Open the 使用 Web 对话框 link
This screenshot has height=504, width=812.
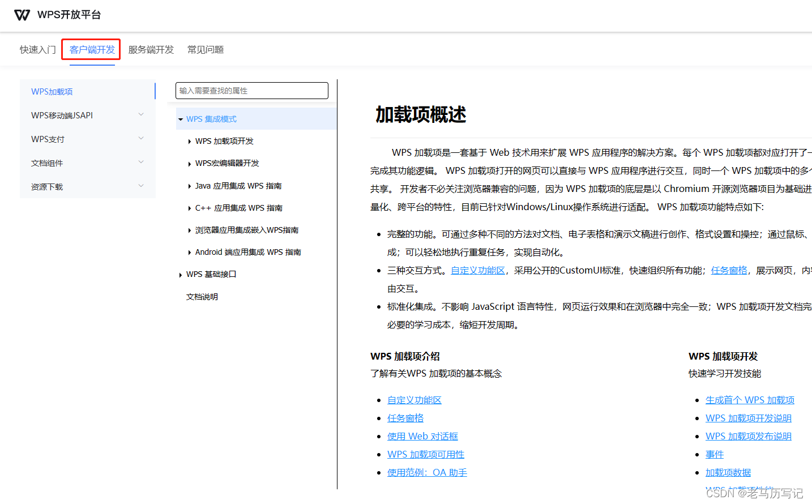pyautogui.click(x=422, y=437)
